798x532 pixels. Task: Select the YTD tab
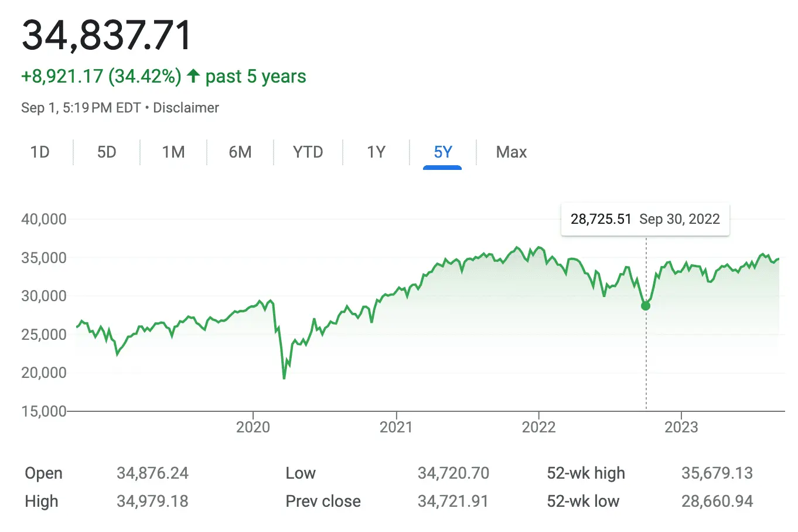click(308, 152)
